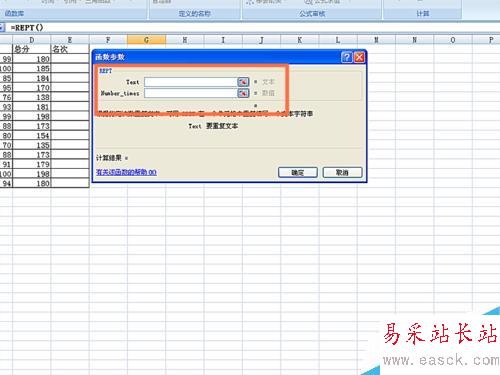Screen dimensions: 500x375
Task: Select cell with total score 179
Action: tap(32, 164)
